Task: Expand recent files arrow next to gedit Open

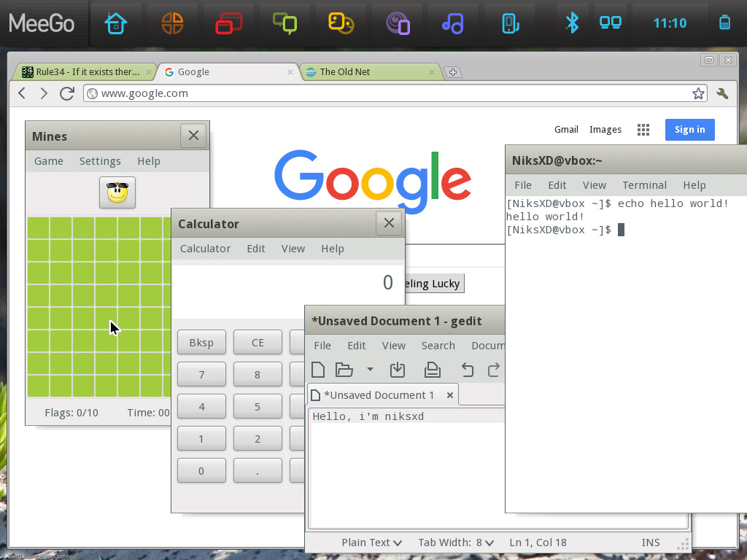Action: pyautogui.click(x=370, y=369)
